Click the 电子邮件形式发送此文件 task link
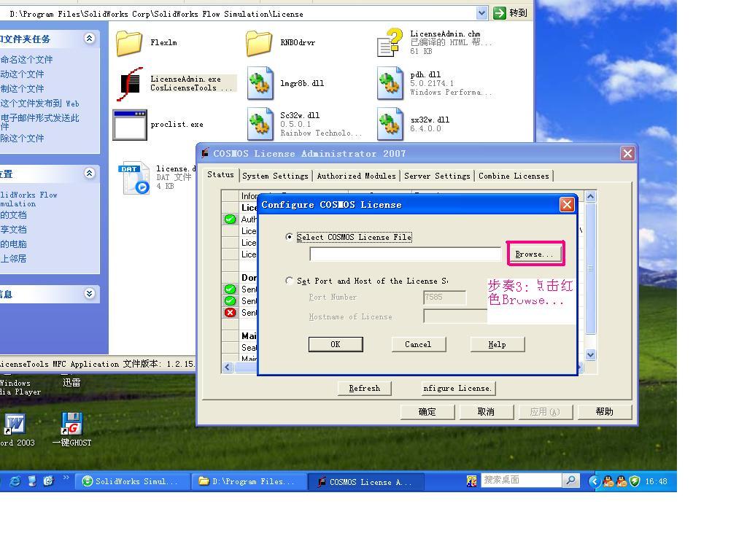 point(39,122)
